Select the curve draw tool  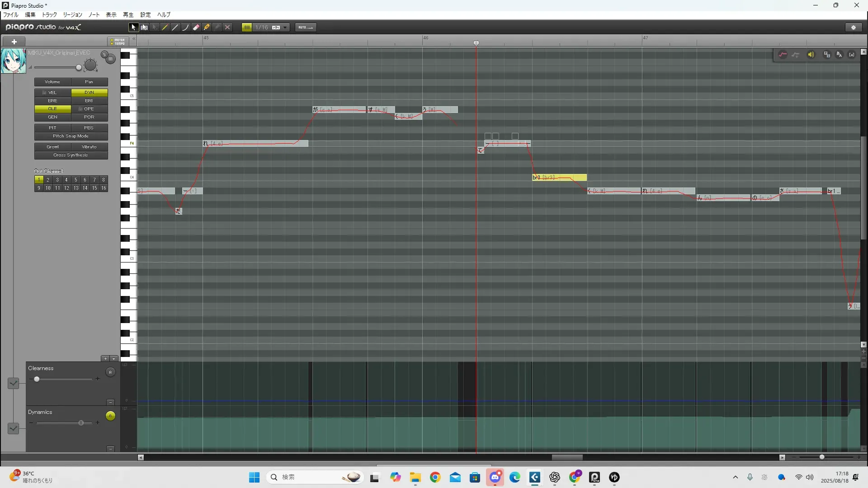click(x=186, y=28)
